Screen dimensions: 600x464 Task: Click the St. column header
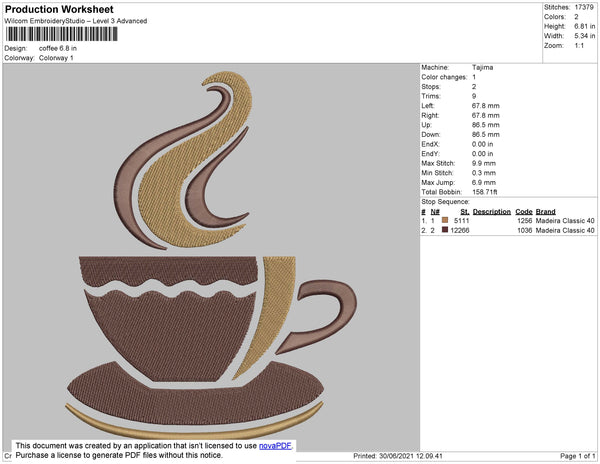click(465, 212)
